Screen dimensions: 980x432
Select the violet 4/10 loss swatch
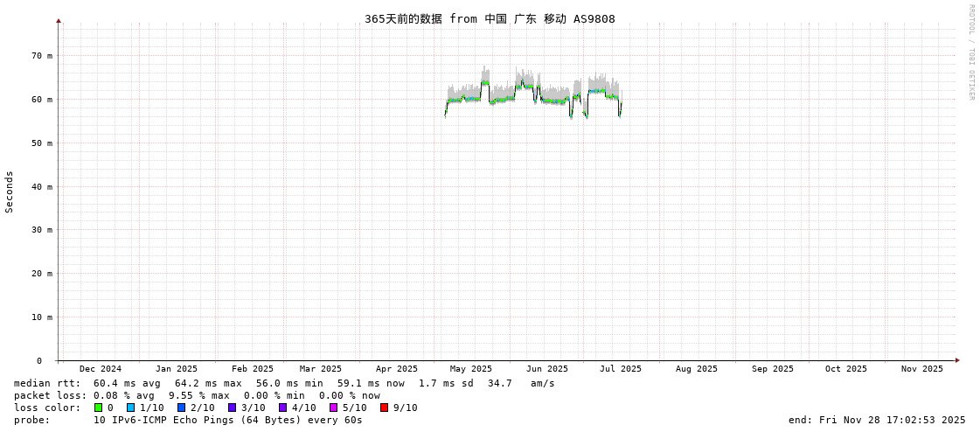pyautogui.click(x=282, y=408)
